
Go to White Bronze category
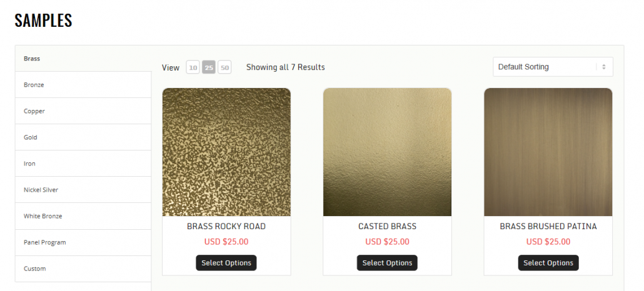point(83,216)
